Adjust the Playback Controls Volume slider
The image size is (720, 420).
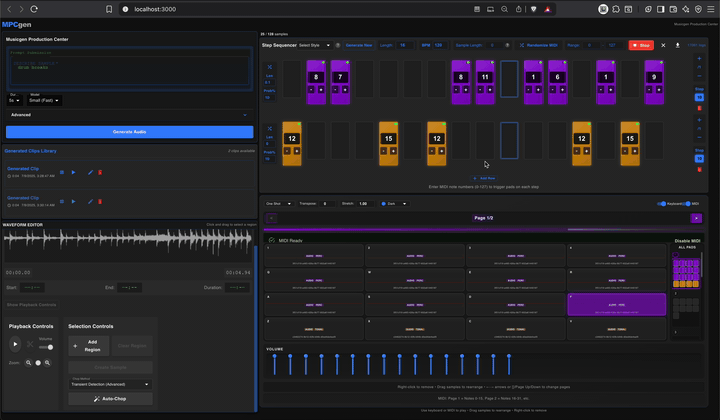click(x=46, y=347)
